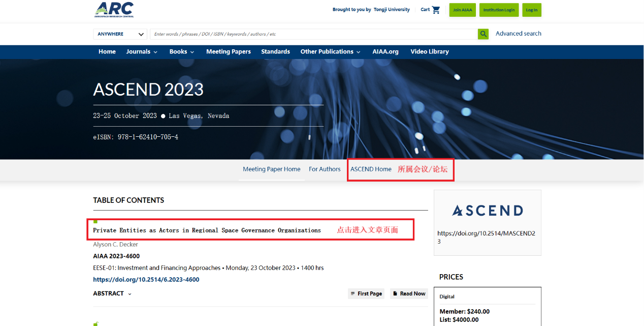644x326 pixels.
Task: Open Advanced search link
Action: (x=519, y=34)
